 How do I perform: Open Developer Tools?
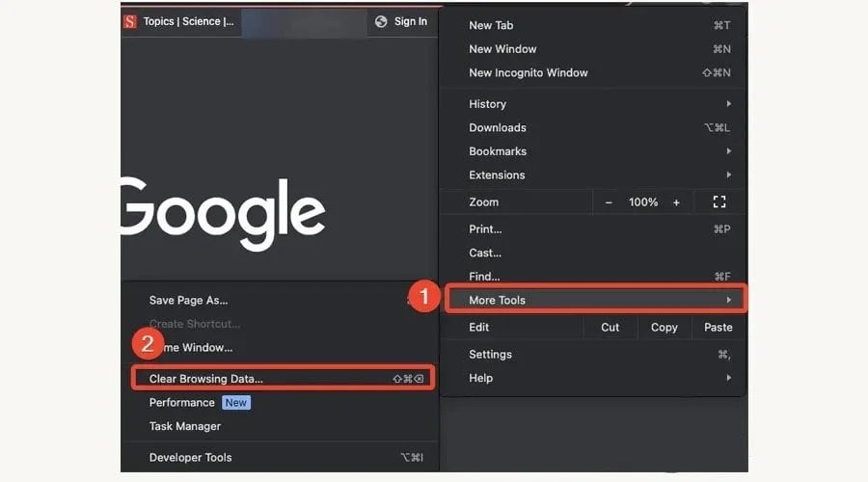(190, 458)
